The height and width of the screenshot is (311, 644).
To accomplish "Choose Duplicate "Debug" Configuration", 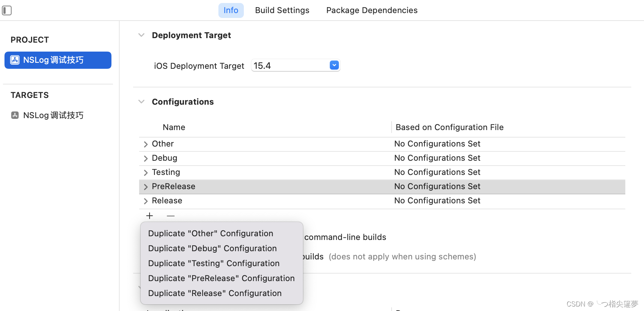I will pyautogui.click(x=221, y=248).
